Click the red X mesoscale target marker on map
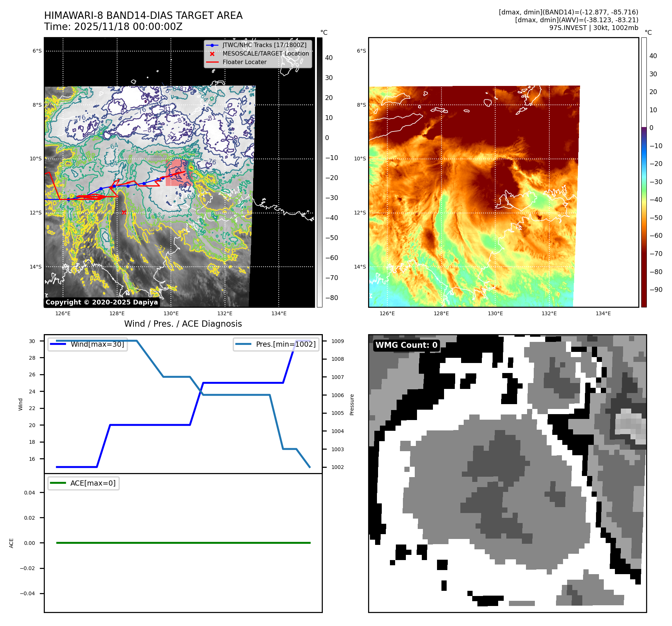The image size is (672, 626). click(x=124, y=212)
